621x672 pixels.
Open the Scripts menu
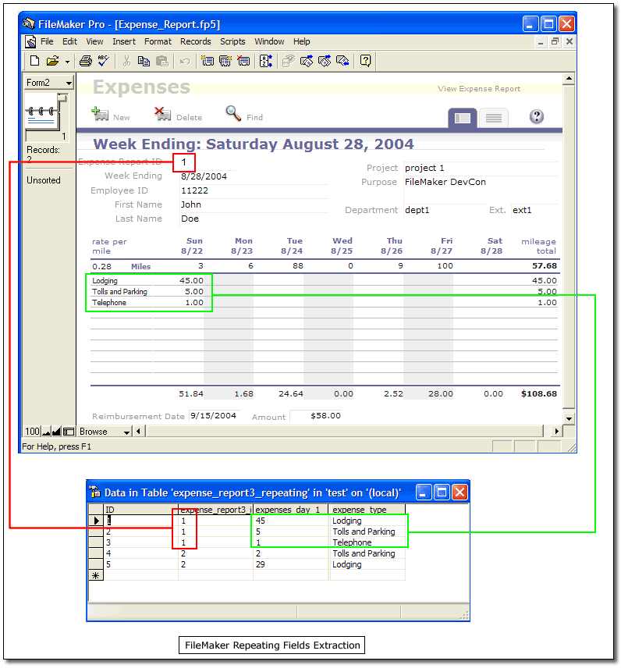(x=232, y=41)
